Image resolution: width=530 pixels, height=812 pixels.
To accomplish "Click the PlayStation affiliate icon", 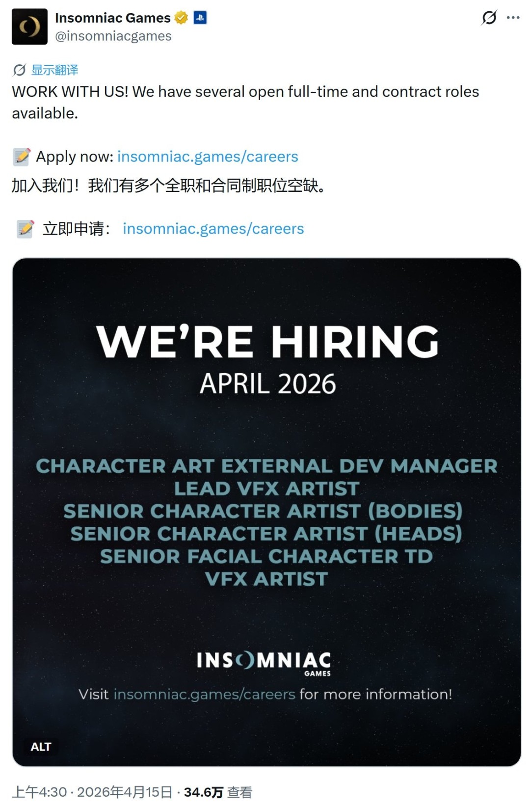I will point(200,18).
